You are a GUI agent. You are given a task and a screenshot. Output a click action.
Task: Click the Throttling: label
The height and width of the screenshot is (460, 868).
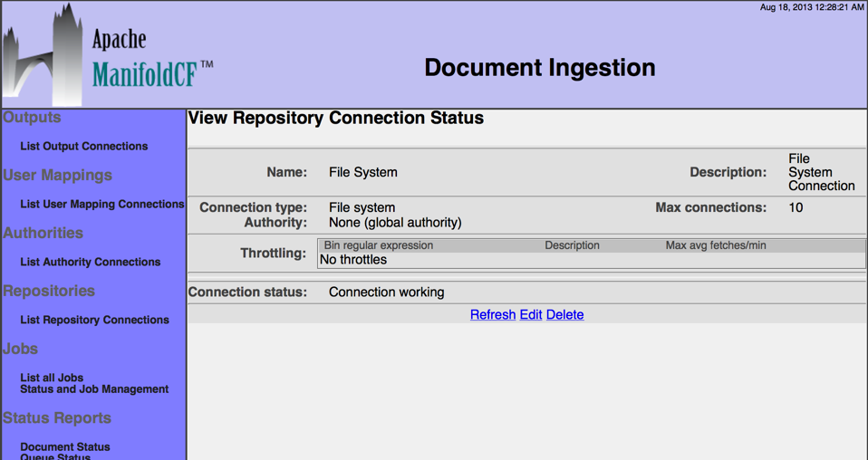(x=273, y=254)
